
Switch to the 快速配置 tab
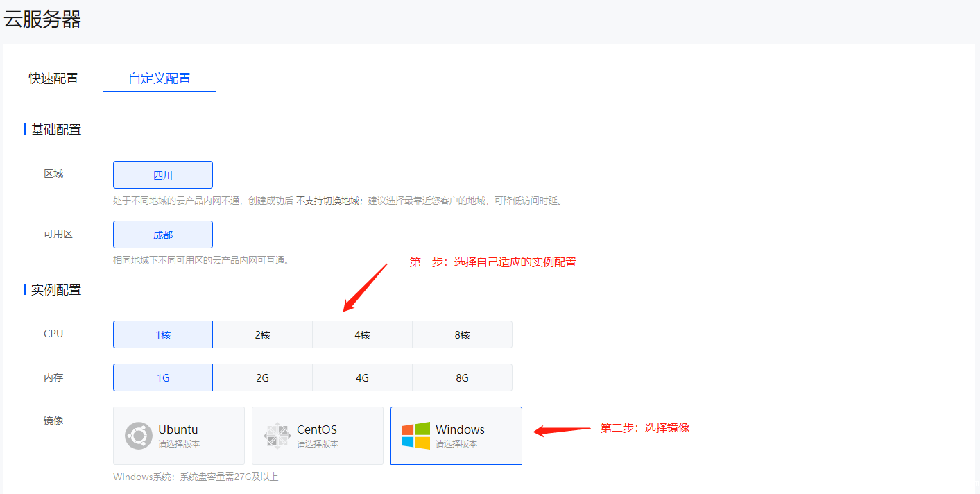(54, 78)
